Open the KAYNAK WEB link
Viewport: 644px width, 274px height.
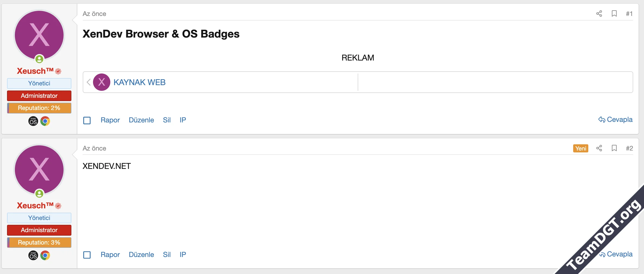139,82
